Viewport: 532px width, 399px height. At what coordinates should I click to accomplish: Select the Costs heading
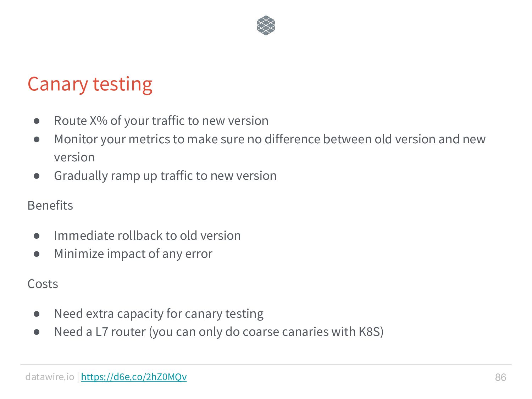pyautogui.click(x=43, y=284)
